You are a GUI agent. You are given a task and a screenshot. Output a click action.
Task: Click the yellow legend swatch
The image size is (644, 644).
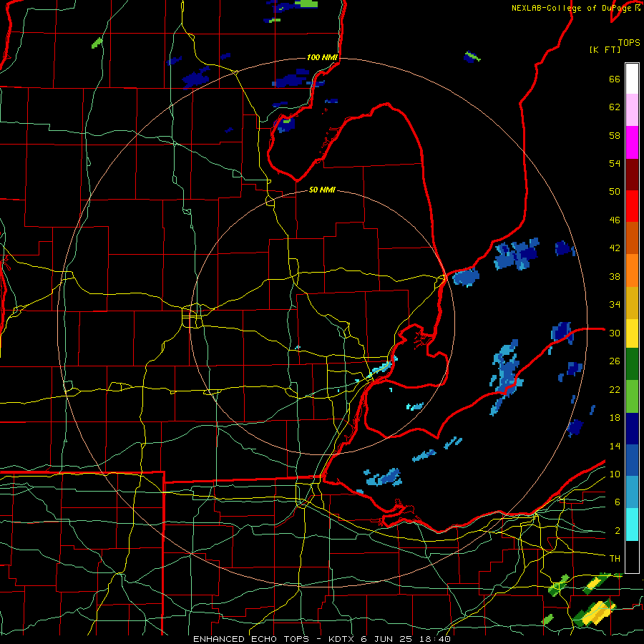pos(632,333)
